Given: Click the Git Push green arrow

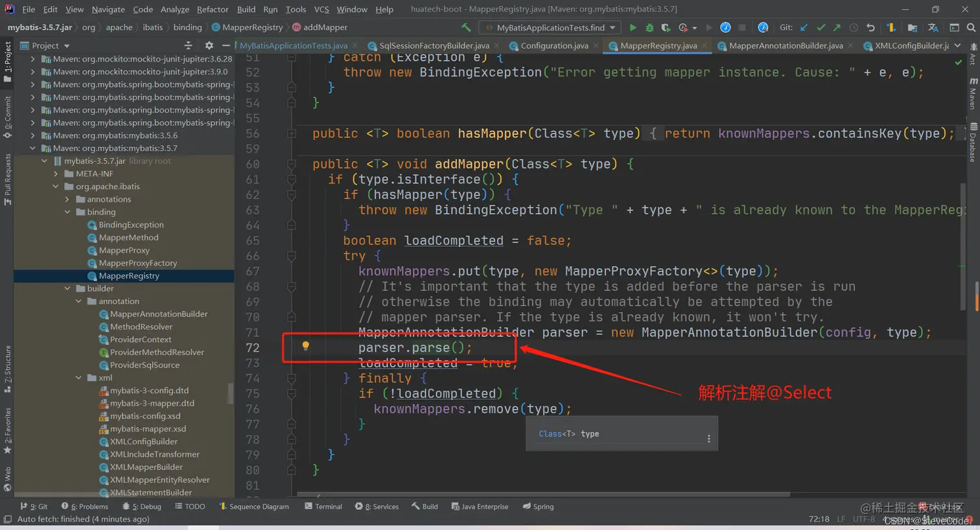Looking at the screenshot, I should pyautogui.click(x=837, y=27).
